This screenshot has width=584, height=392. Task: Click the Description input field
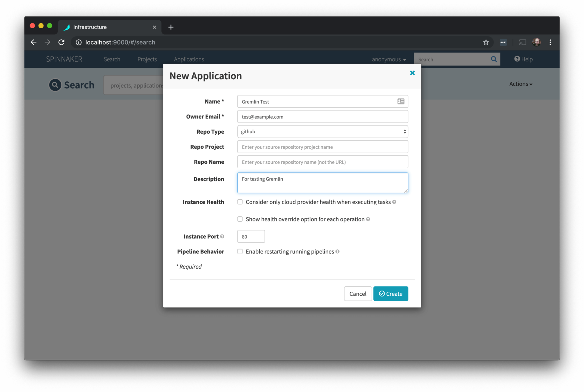[323, 183]
